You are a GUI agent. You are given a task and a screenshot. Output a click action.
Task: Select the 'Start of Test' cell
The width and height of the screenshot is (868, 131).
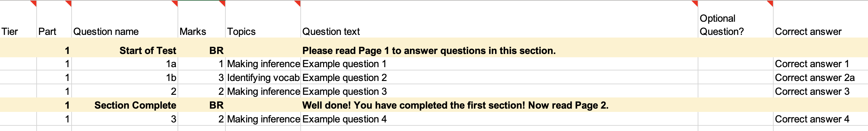point(125,50)
